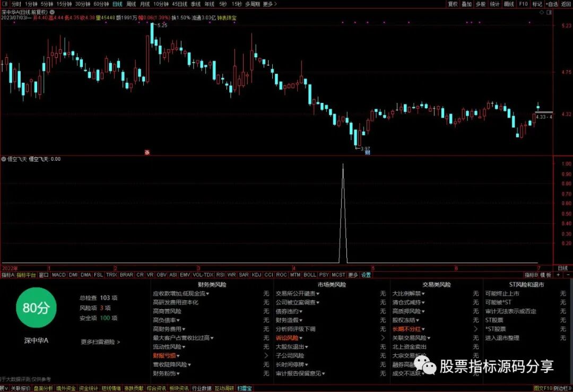
Task: Toggle RSI indicator
Action: click(x=220, y=275)
